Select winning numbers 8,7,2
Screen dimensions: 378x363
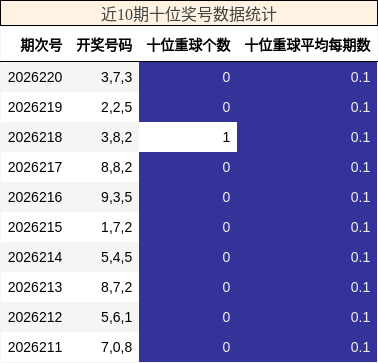117,287
